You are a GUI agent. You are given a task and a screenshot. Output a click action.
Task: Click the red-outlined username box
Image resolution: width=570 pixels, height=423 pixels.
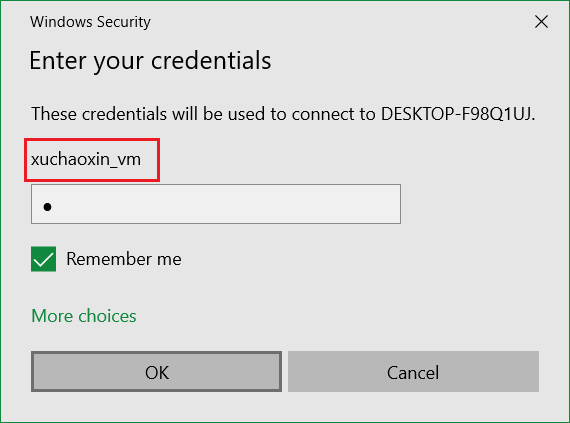[x=92, y=160]
